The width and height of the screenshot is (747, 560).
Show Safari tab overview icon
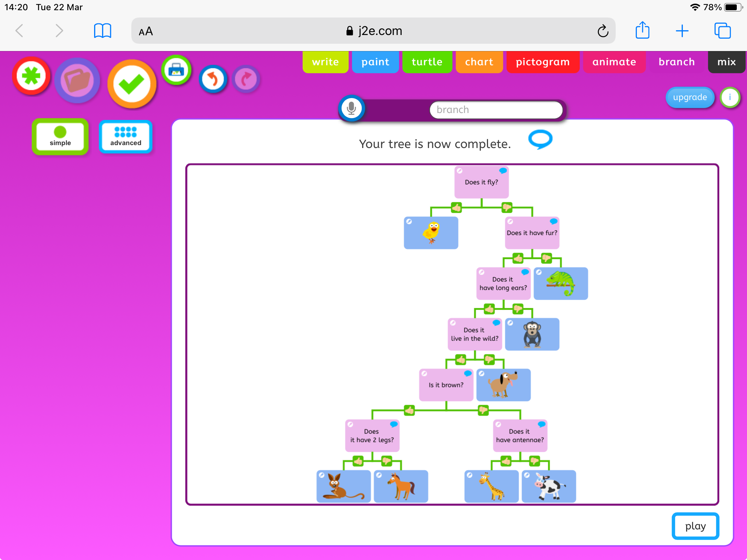[723, 31]
